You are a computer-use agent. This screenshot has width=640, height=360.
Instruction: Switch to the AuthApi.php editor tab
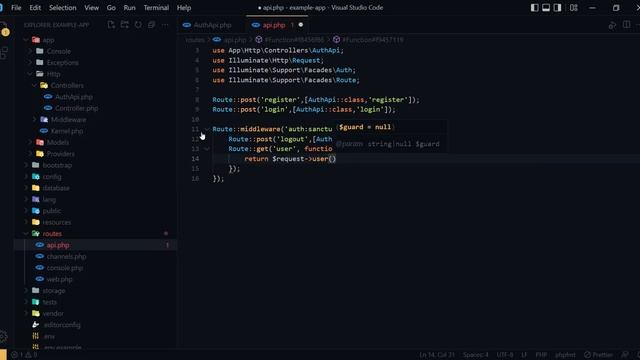pyautogui.click(x=212, y=25)
